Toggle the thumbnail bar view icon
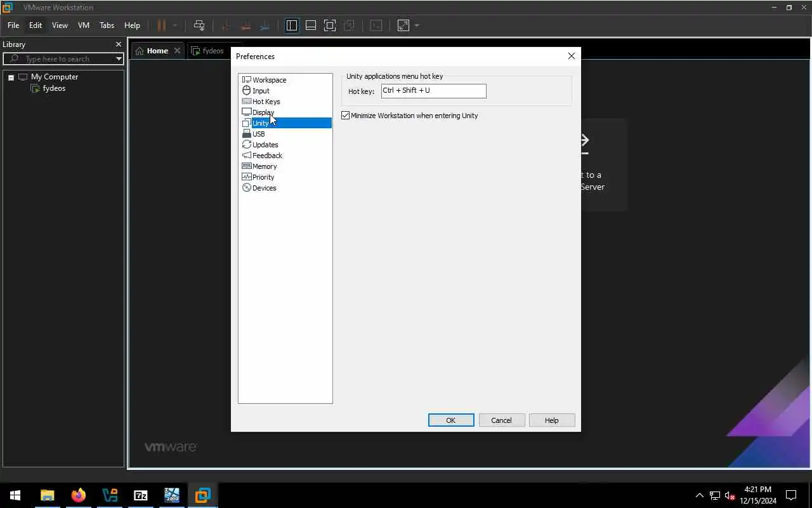Image resolution: width=812 pixels, height=508 pixels. (x=311, y=25)
